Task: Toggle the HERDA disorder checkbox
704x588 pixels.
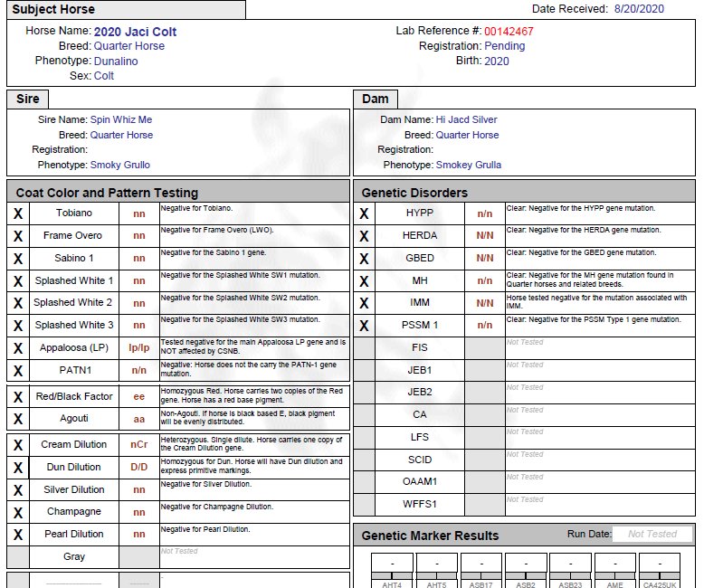Action: tap(364, 235)
